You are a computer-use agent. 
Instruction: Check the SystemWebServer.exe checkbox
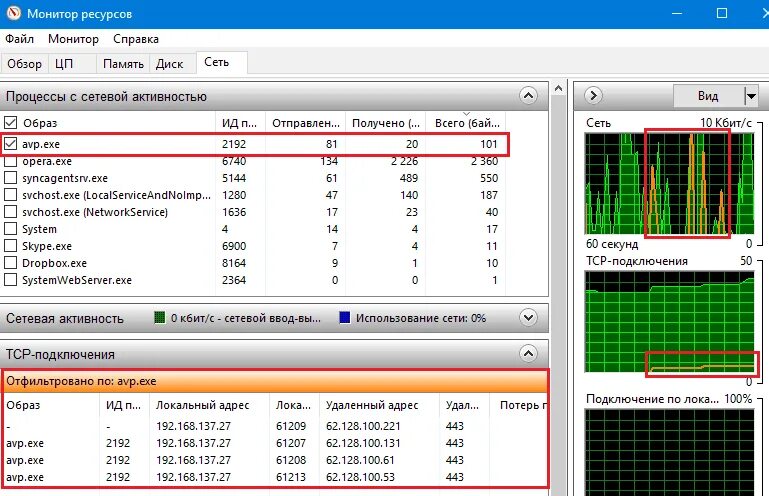pyautogui.click(x=10, y=280)
